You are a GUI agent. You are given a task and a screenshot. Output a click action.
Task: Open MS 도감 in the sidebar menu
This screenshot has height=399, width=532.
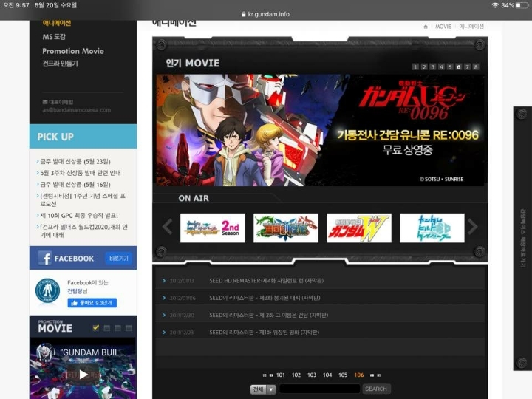coord(54,37)
